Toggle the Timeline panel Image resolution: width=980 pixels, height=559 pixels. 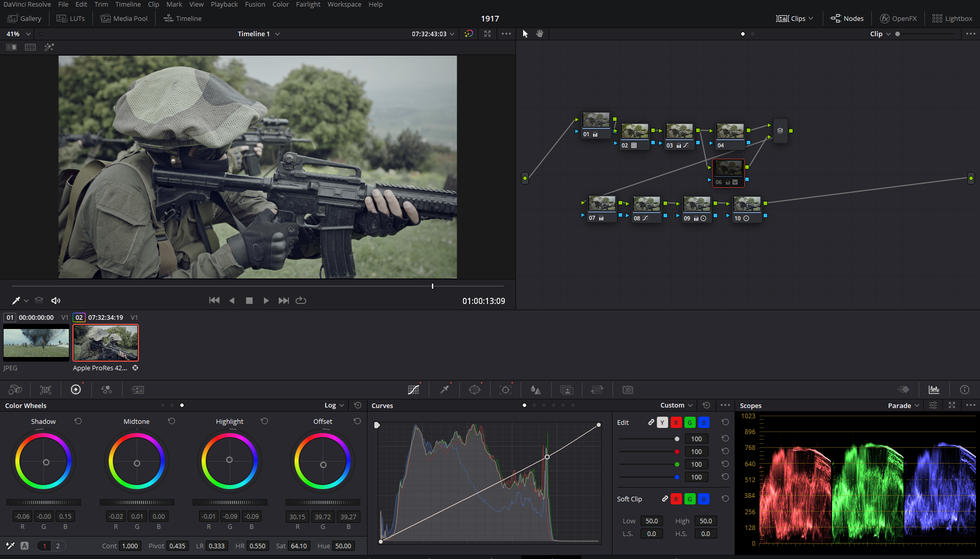[183, 18]
